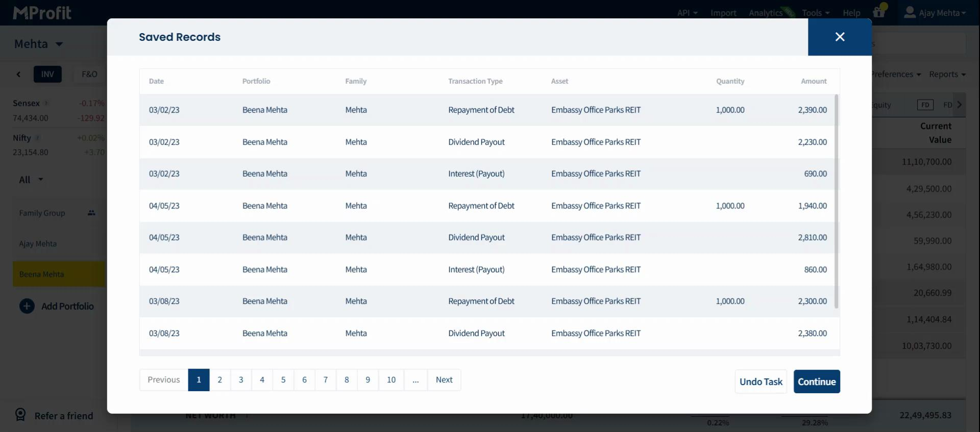Click quantity 1,000.00 in the 1,940.00 row
The image size is (980, 432).
pyautogui.click(x=730, y=206)
